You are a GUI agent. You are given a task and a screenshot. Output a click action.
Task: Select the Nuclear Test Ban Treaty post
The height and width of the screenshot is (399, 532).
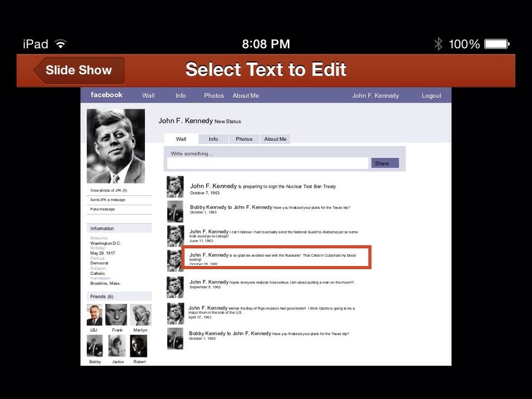click(x=263, y=186)
